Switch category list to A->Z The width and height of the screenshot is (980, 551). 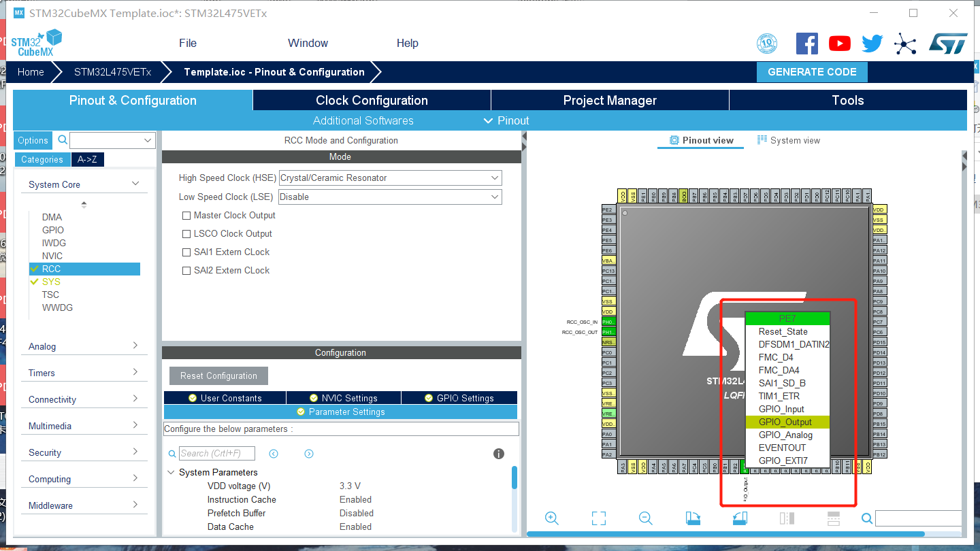(x=87, y=159)
